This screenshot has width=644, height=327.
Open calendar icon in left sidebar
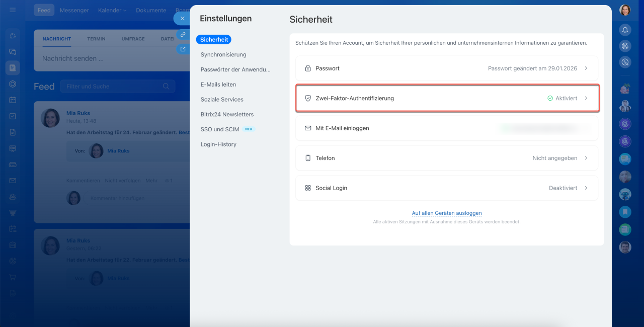click(x=13, y=100)
